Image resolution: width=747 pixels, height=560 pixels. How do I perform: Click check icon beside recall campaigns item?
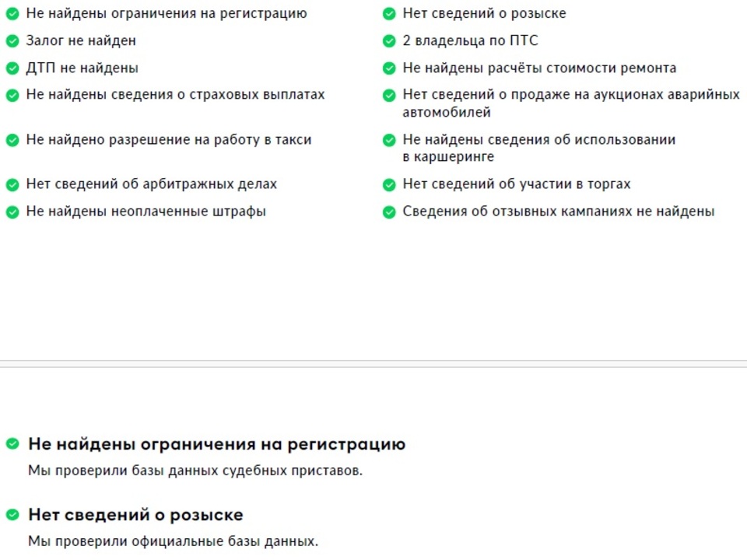click(389, 212)
